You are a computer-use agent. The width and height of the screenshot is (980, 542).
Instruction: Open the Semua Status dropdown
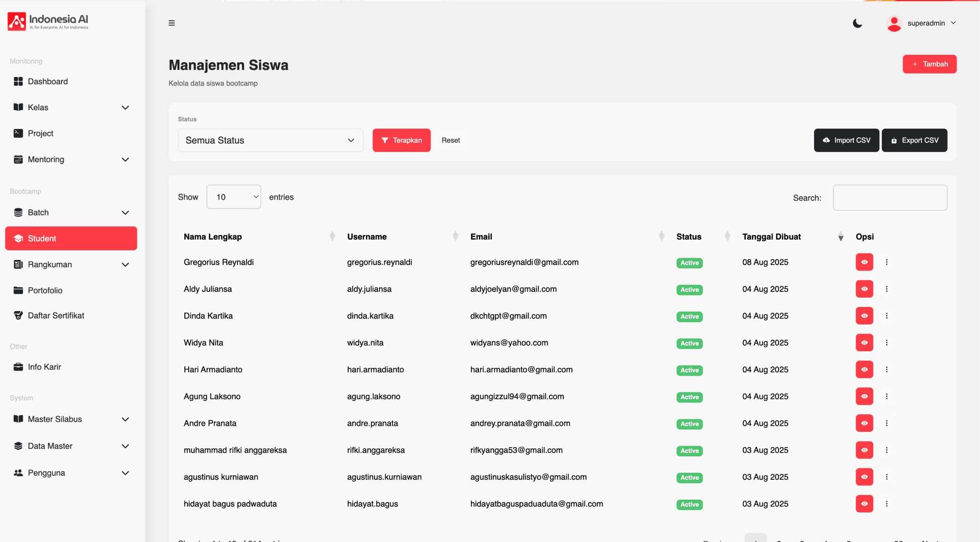tap(270, 140)
